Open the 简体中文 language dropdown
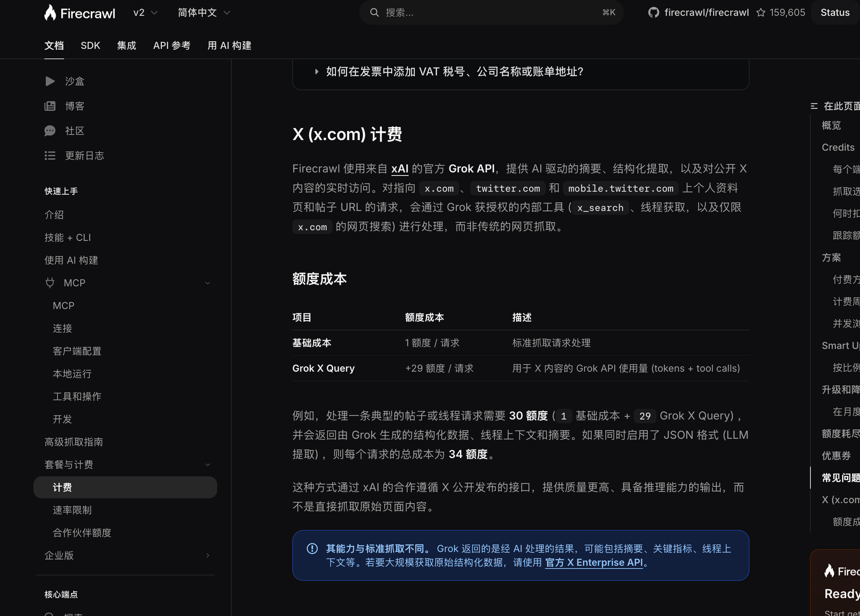Viewport: 860px width, 616px height. click(204, 13)
